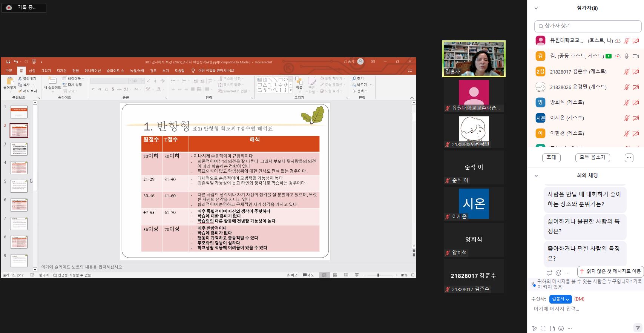Click the PowerPoint zoom slider

point(378,275)
